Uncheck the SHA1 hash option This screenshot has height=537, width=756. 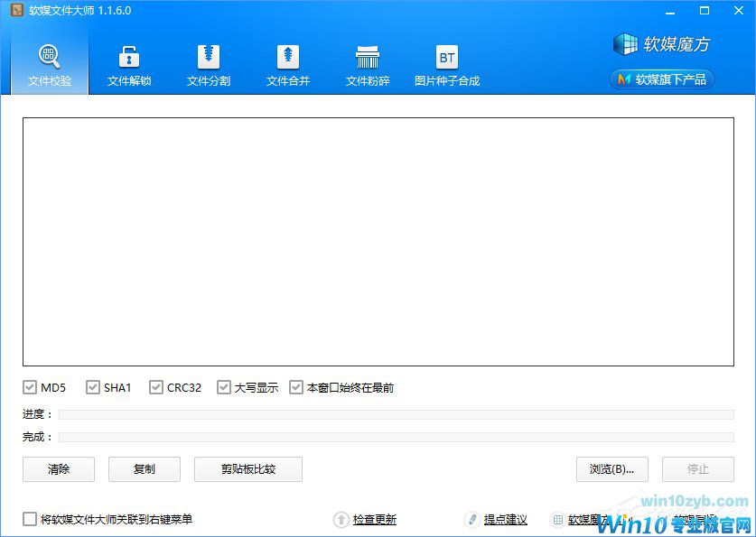click(x=93, y=386)
